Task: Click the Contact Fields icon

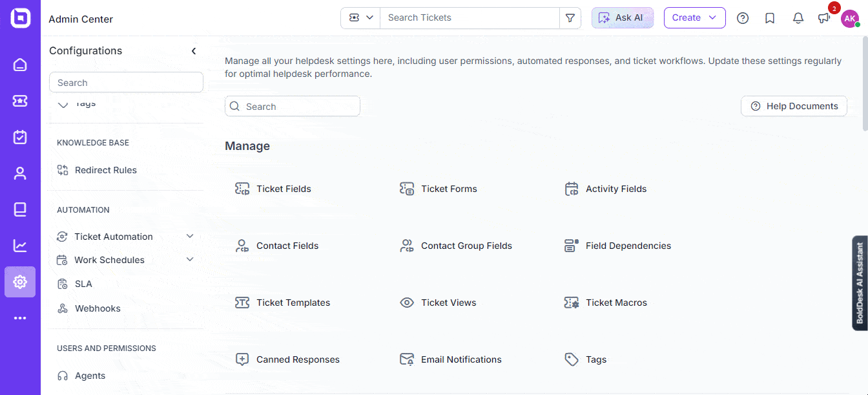Action: coord(242,246)
